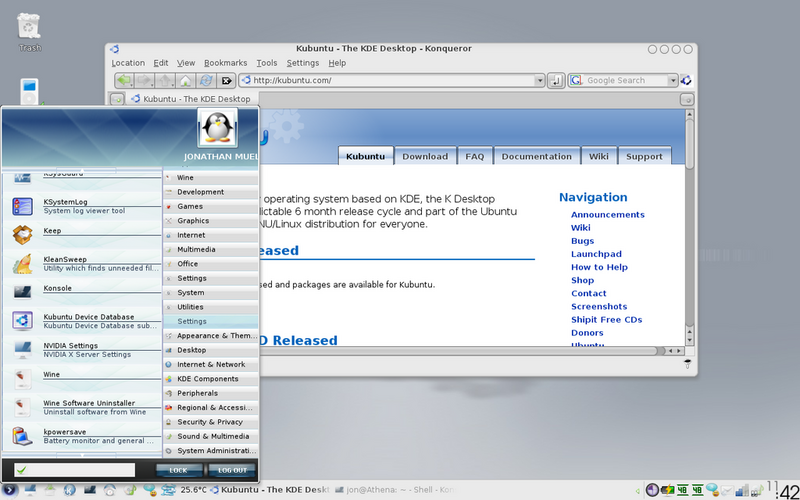Viewport: 800px width, 500px height.
Task: Click the battery power icon in system tray
Action: pyautogui.click(x=666, y=490)
